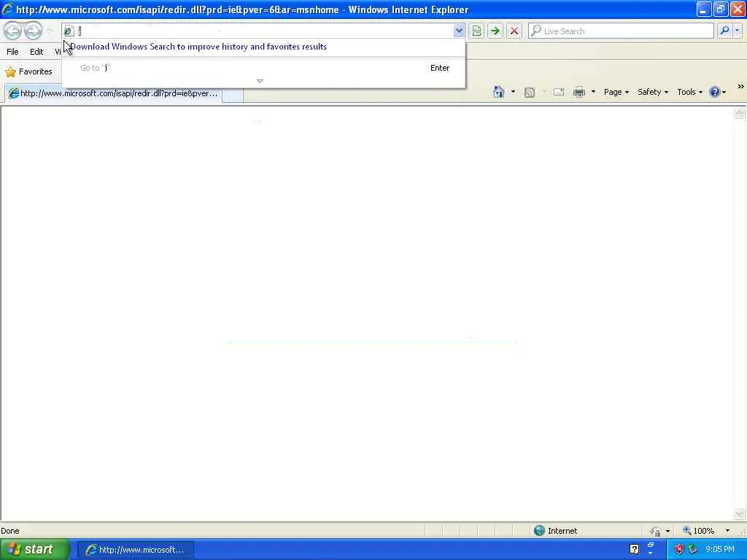This screenshot has width=747, height=560.
Task: Click the help question mark tray icon
Action: click(x=634, y=550)
